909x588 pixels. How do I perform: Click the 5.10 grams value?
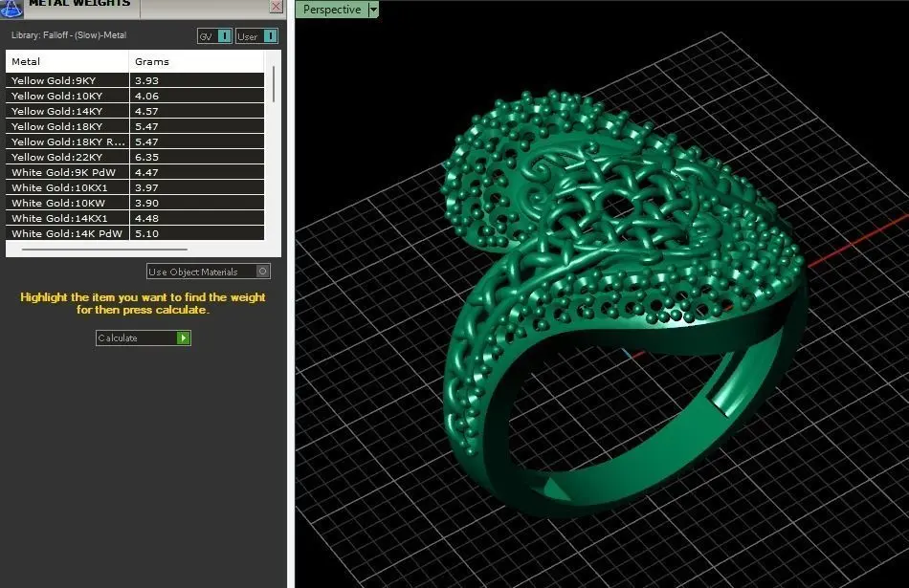pos(146,233)
